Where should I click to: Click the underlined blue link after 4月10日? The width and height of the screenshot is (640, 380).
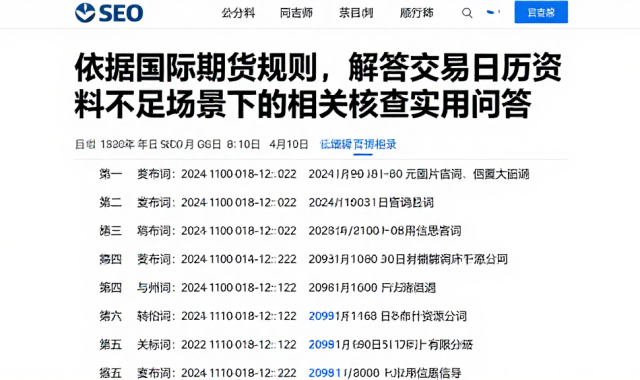click(358, 144)
